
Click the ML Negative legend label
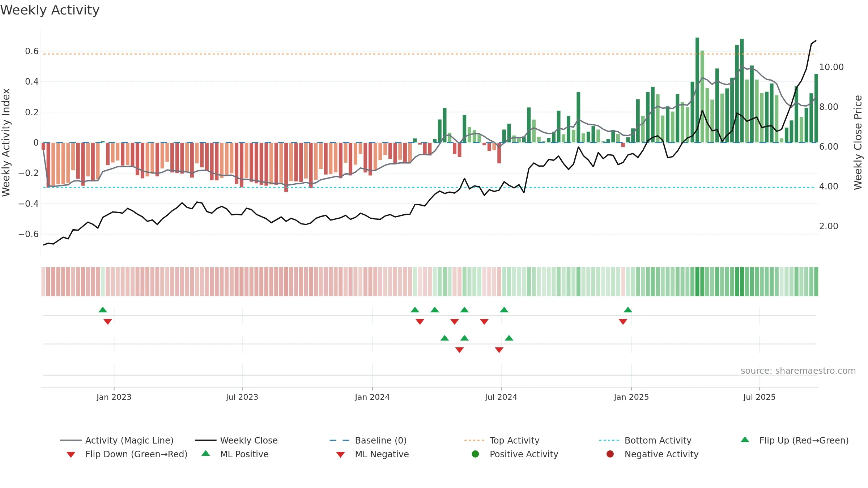coord(382,454)
